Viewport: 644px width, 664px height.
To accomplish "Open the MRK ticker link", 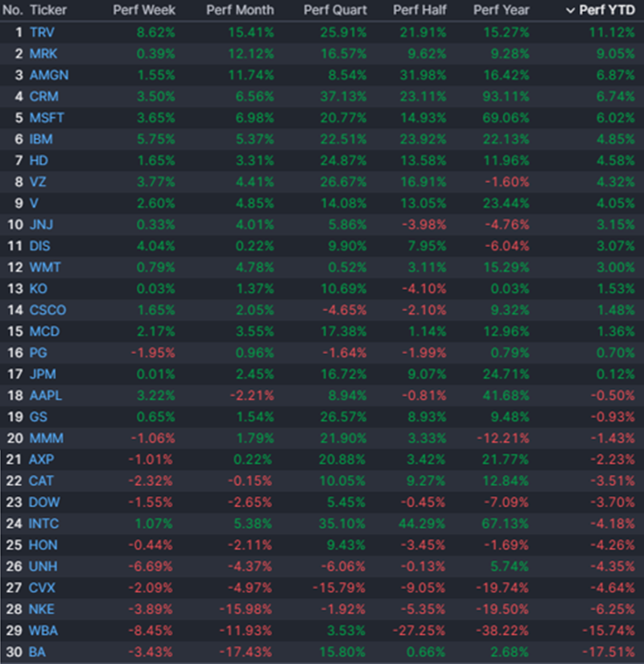I will 43,54.
